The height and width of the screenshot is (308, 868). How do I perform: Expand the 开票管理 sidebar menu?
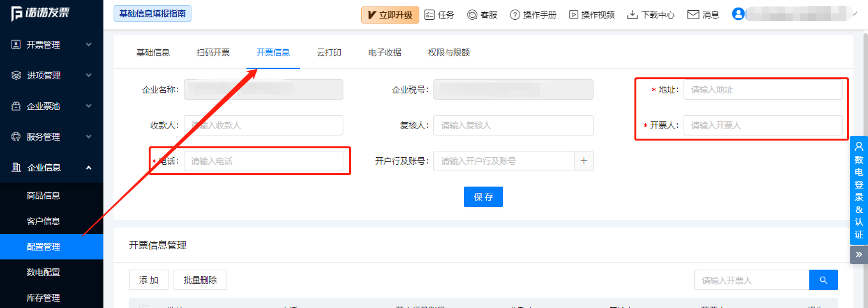pyautogui.click(x=51, y=45)
